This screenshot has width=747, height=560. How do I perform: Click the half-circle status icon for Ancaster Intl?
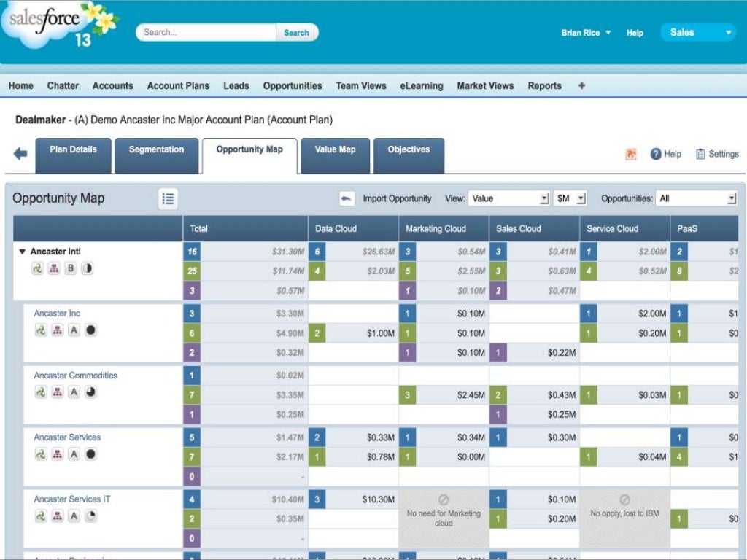88,268
